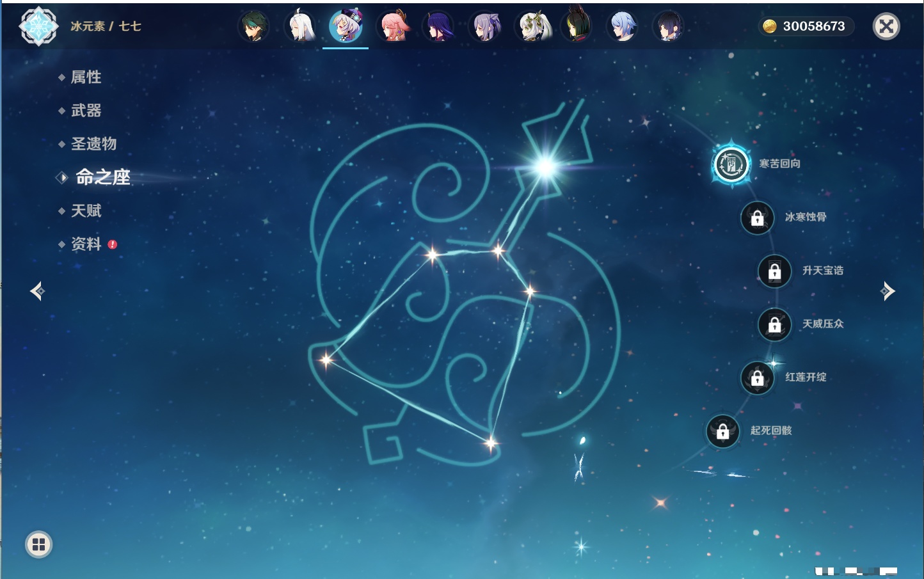This screenshot has width=924, height=579.
Task: Open the locked 起死回骸 constellation icon
Action: (x=723, y=432)
